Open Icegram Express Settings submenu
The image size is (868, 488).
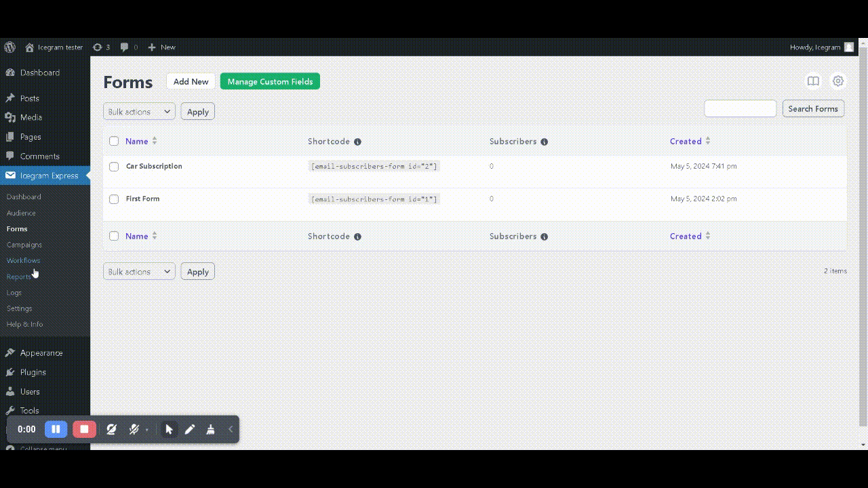19,308
